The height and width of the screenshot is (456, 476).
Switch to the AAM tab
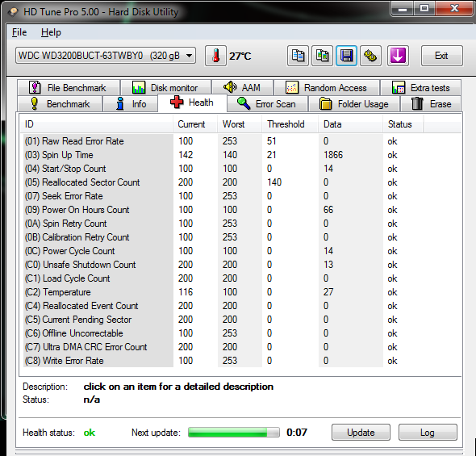[242, 88]
